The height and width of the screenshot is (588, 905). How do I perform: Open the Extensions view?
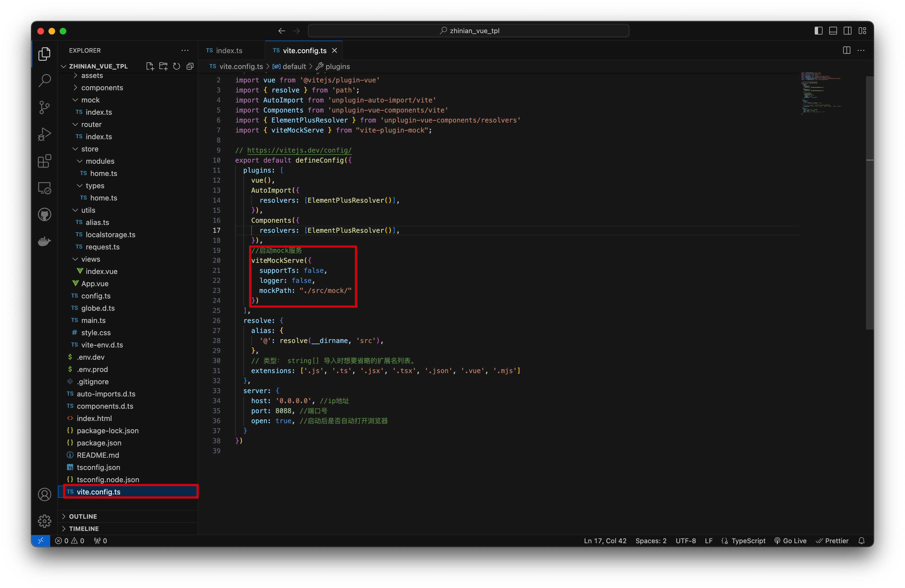(45, 161)
